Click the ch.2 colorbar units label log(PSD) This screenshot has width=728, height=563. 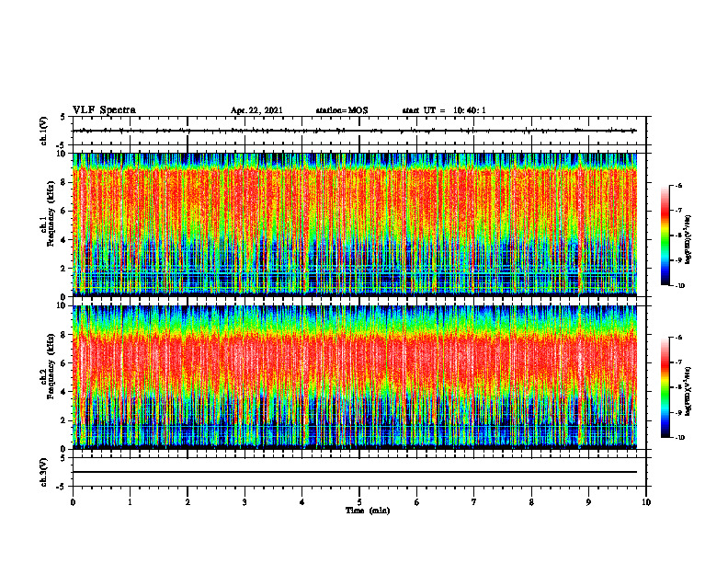click(x=688, y=391)
